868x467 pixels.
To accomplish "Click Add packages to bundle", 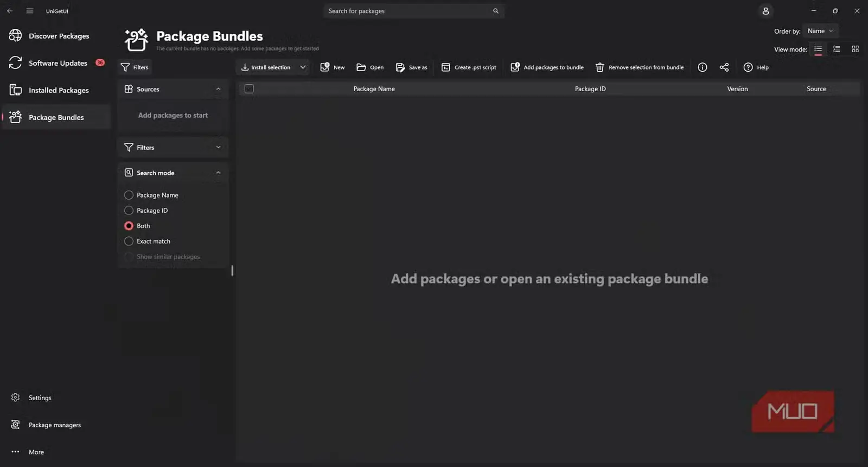I will coord(547,67).
